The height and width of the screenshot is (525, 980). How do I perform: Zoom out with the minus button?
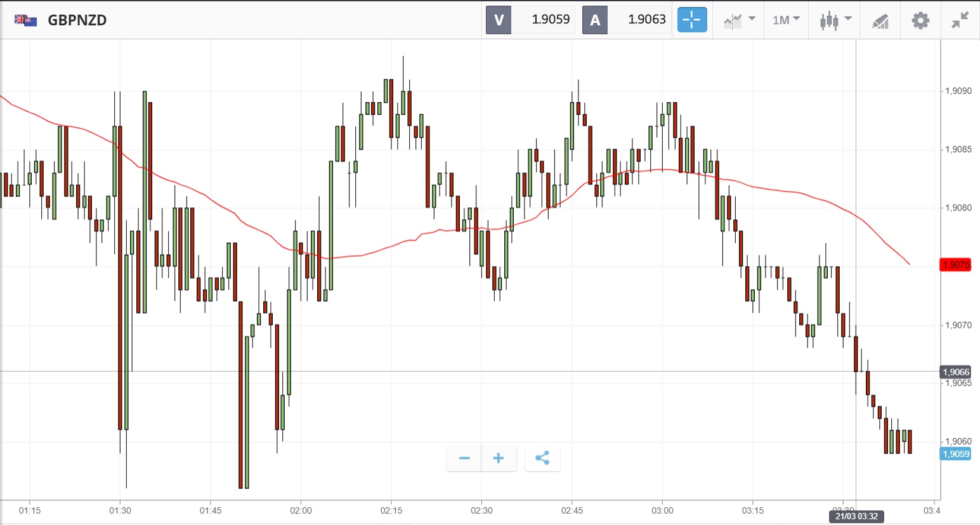point(464,458)
